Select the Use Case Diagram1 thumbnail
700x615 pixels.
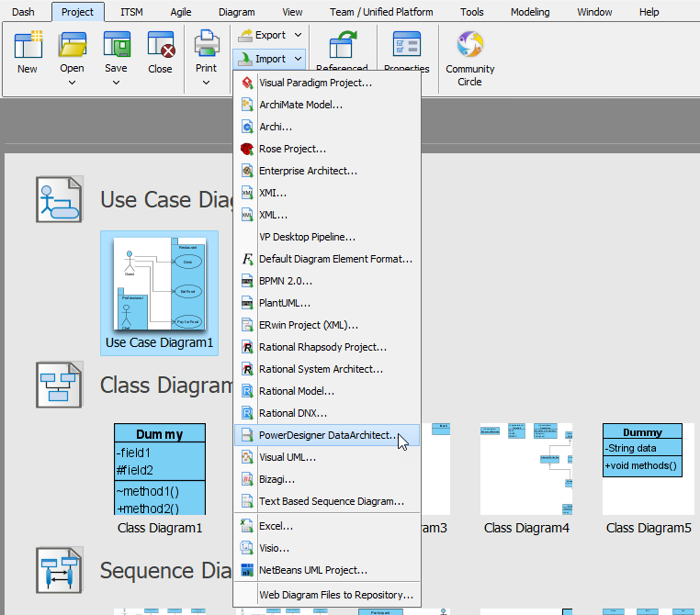click(x=159, y=293)
